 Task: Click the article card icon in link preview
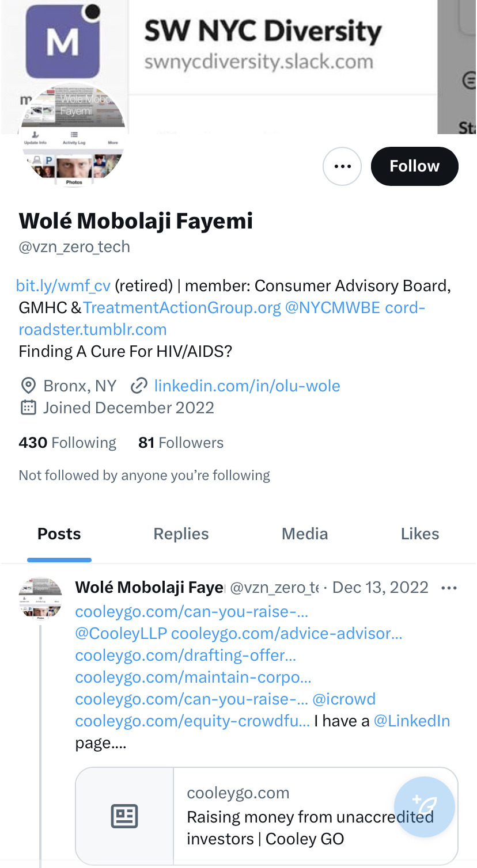click(x=124, y=816)
